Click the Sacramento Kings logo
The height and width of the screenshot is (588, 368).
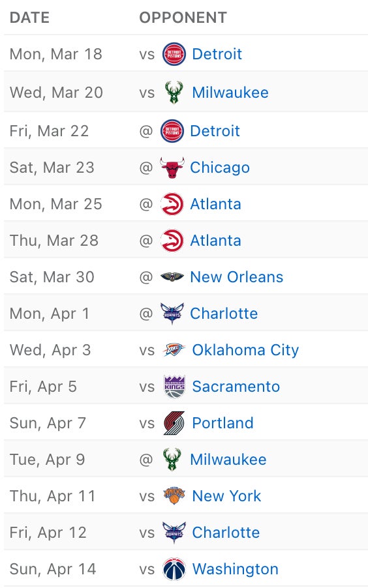click(174, 387)
